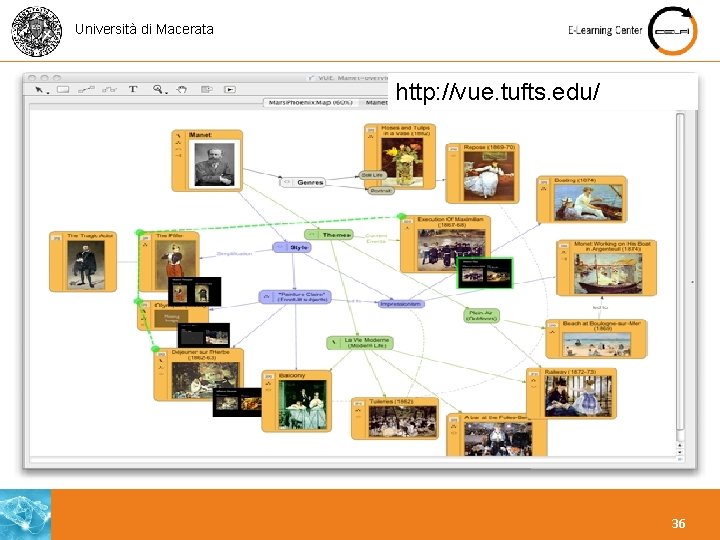720x540 pixels.
Task: Open the dropdown arrow beside the selection tool
Action: [x=48, y=92]
